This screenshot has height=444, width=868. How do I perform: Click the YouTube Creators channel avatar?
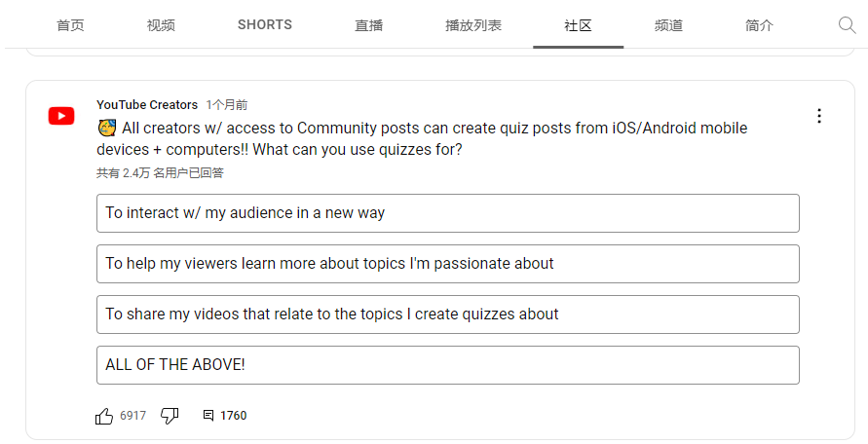[x=61, y=116]
